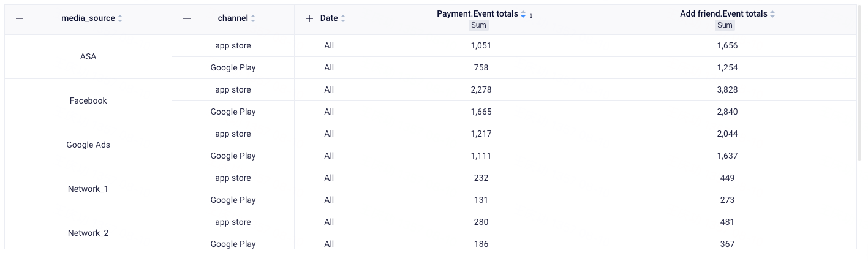Sort by Payment.Event totals arrows
The height and width of the screenshot is (261, 868).
pos(523,14)
